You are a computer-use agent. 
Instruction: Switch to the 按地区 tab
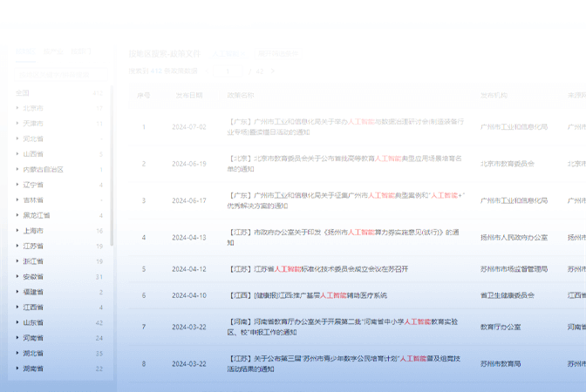pos(25,52)
